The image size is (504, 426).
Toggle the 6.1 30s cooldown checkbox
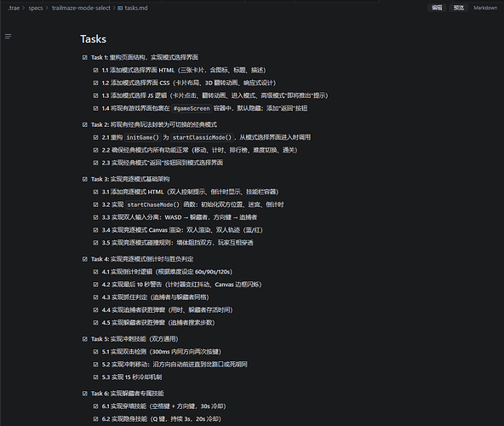[x=96, y=406]
